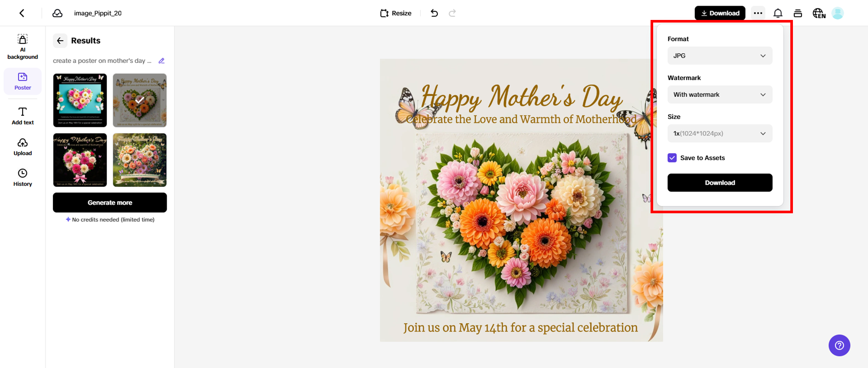The height and width of the screenshot is (368, 868).
Task: Click the top bar Download button
Action: point(720,13)
